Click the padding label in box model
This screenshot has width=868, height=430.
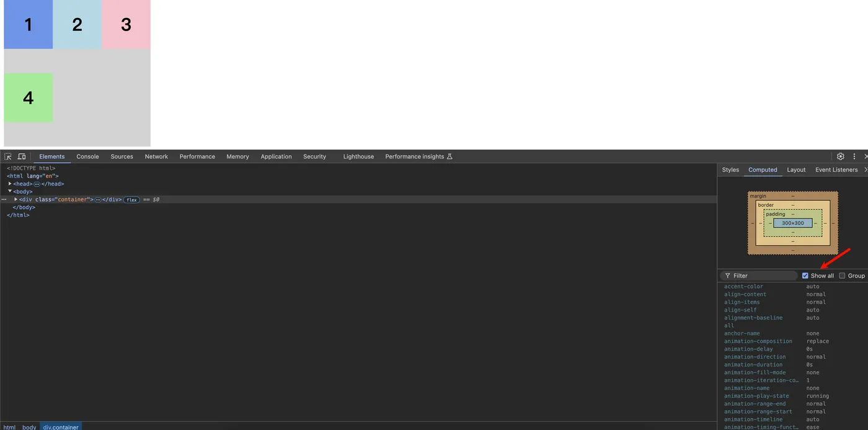(x=776, y=214)
